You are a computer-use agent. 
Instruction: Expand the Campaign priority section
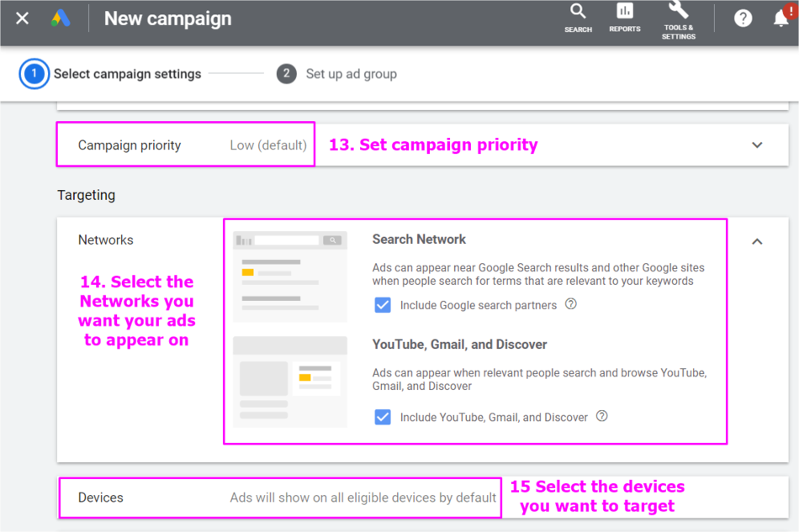757,145
